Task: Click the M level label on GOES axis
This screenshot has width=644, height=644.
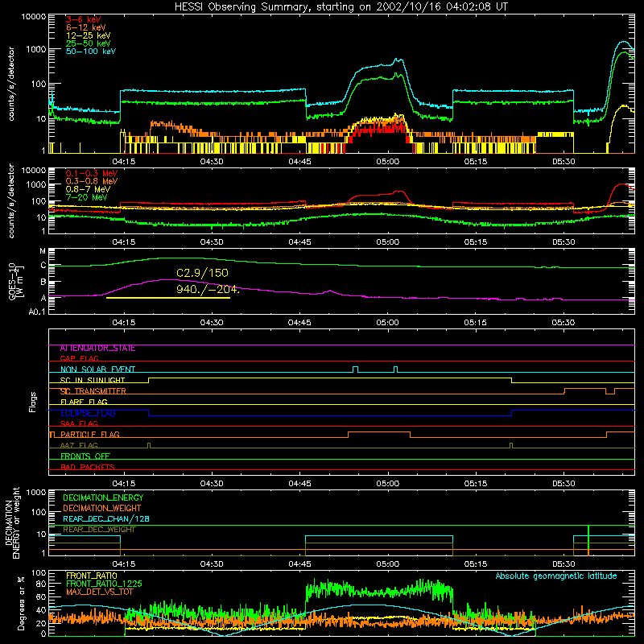Action: coord(43,251)
